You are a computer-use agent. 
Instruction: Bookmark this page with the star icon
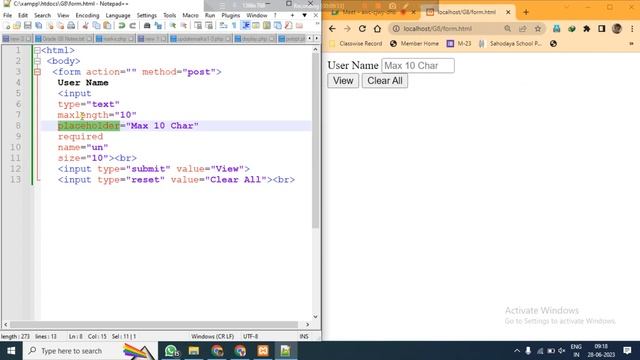pos(538,29)
